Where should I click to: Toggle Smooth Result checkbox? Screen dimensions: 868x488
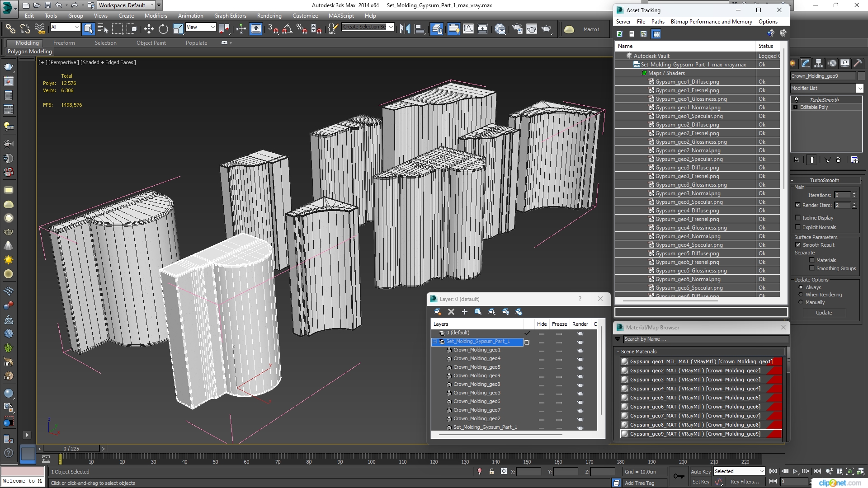coord(797,245)
